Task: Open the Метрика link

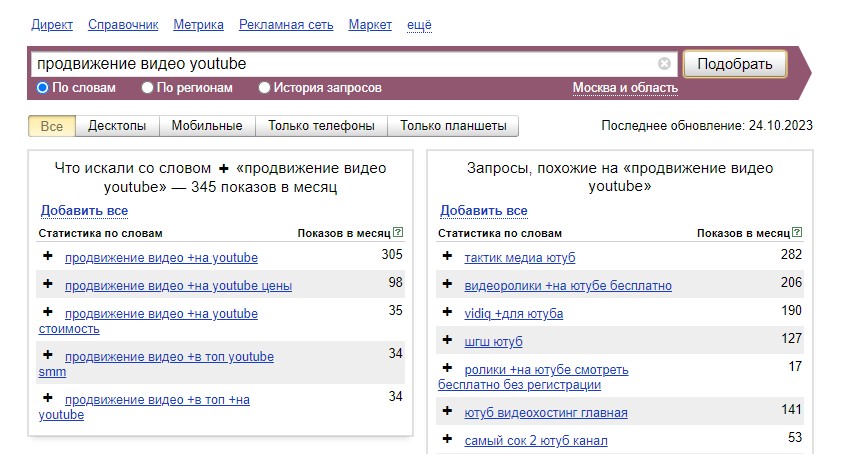Action: (198, 25)
